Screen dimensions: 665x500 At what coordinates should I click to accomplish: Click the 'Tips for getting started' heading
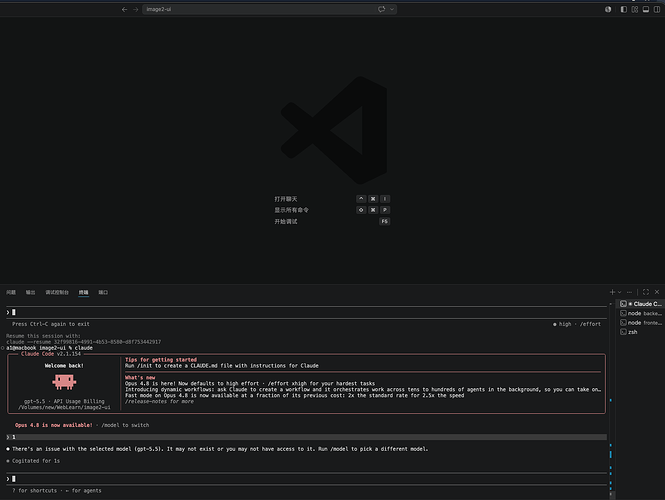pos(161,360)
